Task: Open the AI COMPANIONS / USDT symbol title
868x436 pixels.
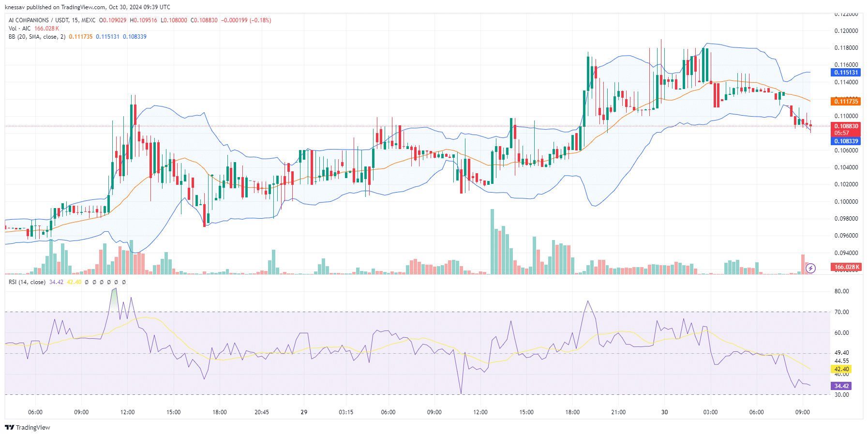Action: (52, 20)
